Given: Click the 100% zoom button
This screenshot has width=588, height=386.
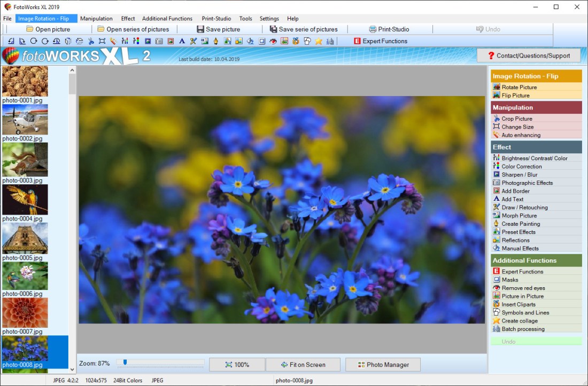Looking at the screenshot, I should point(237,364).
